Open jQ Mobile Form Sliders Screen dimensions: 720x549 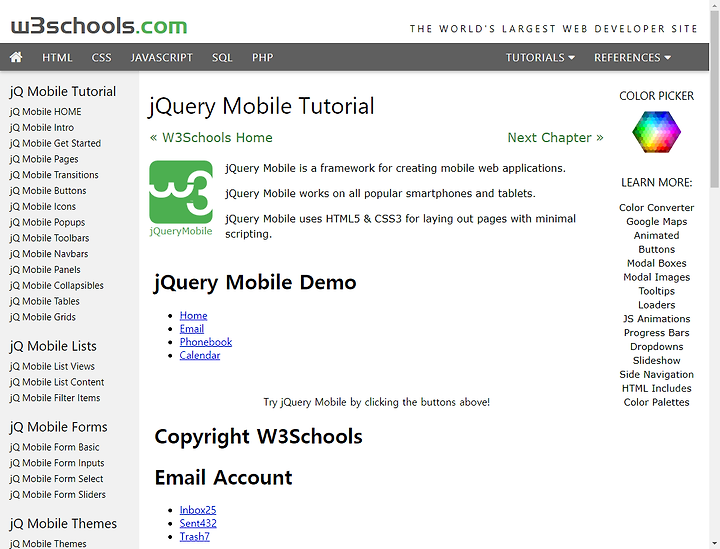click(x=57, y=494)
